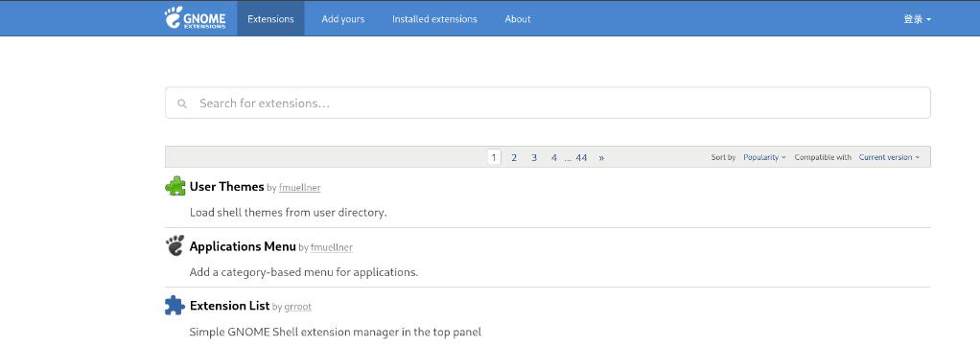Viewport: 980px width, 346px height.
Task: Open the User Themes extension
Action: click(x=227, y=186)
